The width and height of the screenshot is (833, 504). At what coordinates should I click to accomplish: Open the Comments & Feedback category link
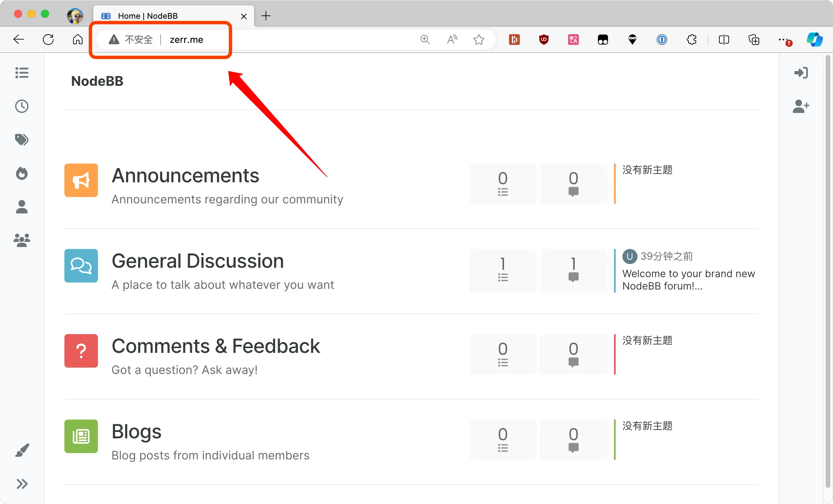216,346
